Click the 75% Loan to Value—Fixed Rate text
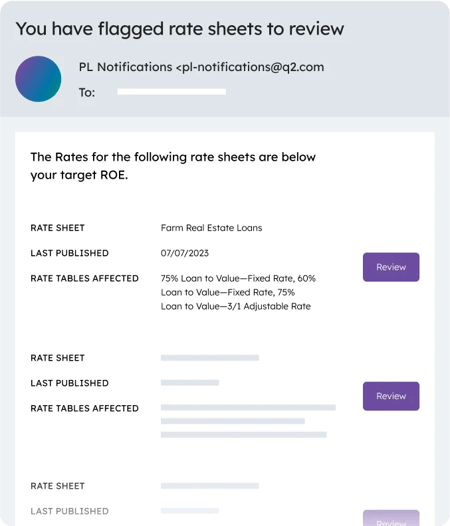Screen dimensions: 450x526 [x=227, y=278]
